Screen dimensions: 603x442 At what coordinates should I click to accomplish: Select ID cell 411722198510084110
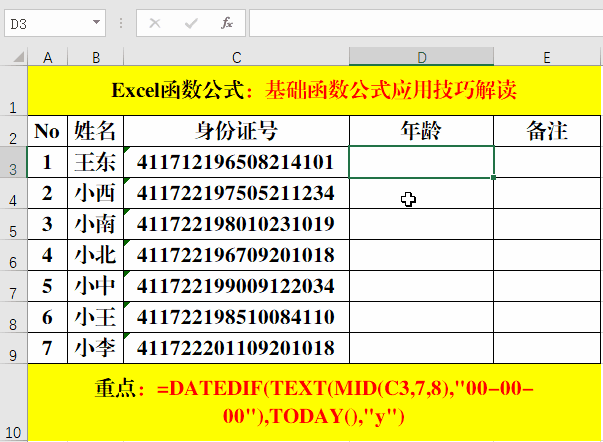pos(236,317)
